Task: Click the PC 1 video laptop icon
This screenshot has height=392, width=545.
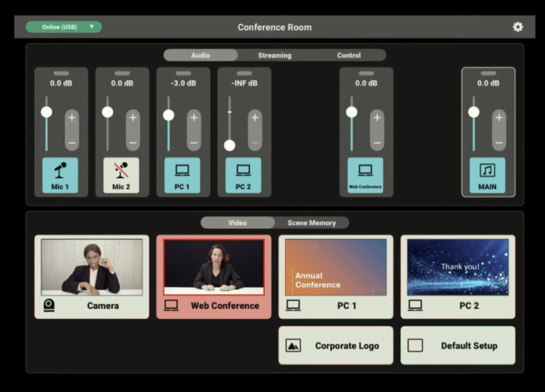Action: (294, 306)
